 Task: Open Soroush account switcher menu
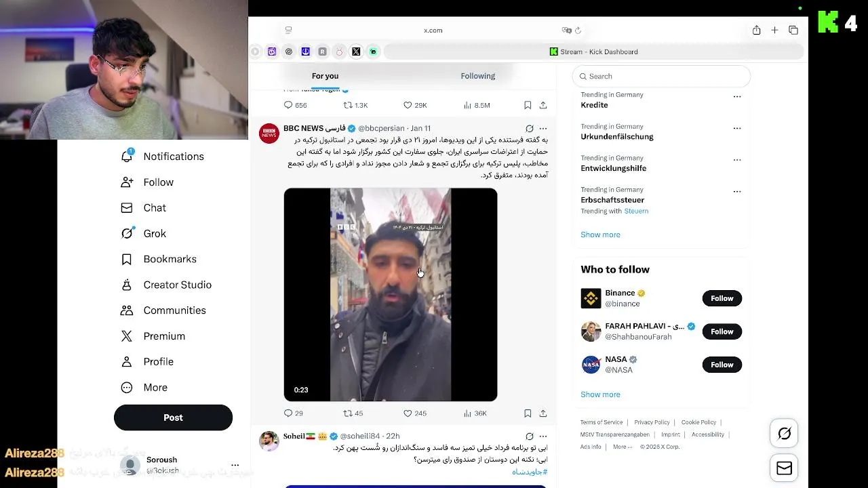235,465
